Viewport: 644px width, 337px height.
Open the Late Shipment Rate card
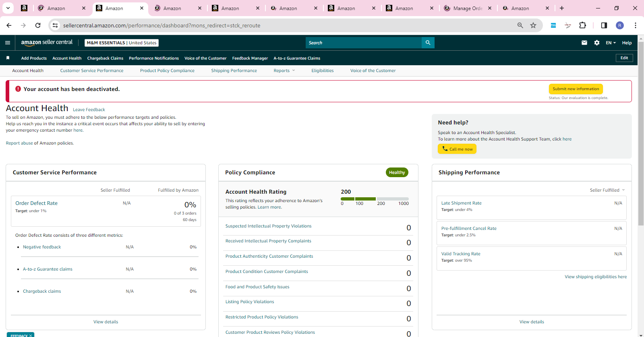click(x=532, y=208)
